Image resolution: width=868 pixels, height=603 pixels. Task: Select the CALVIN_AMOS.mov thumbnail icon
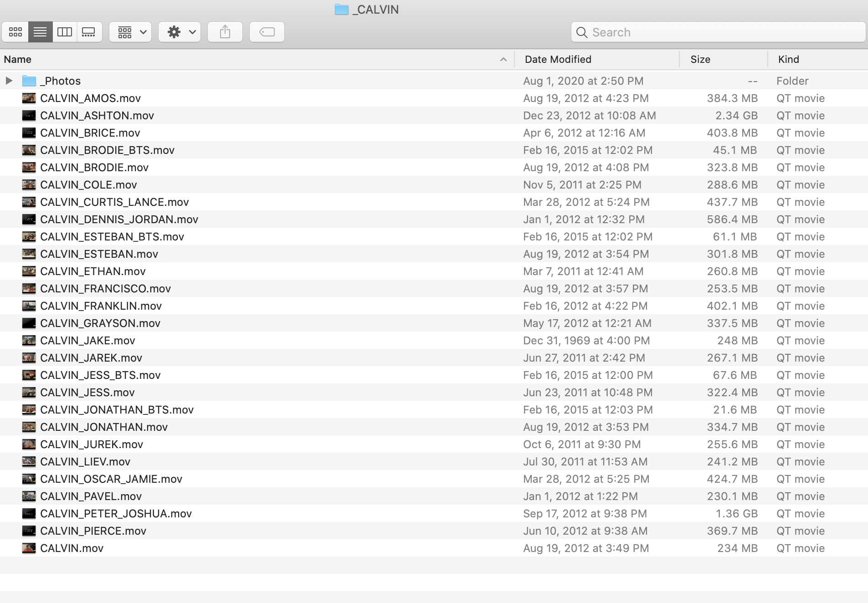coord(29,98)
